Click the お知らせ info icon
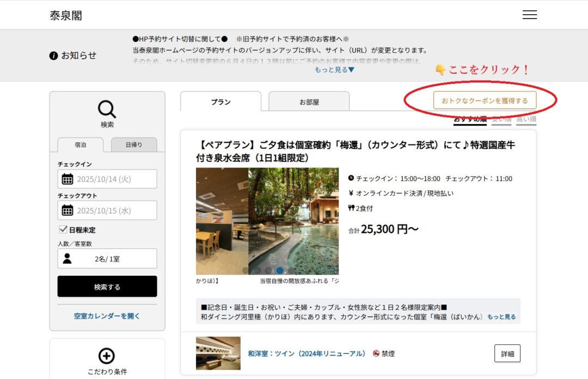Viewport: 588px width, 379px height. [x=53, y=55]
